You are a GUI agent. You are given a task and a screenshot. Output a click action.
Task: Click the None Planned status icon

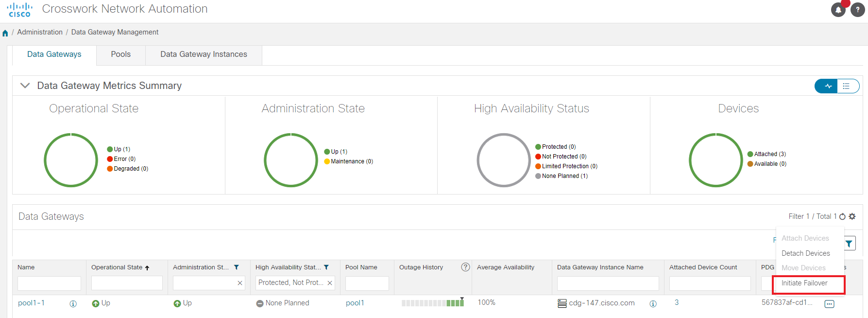pyautogui.click(x=260, y=303)
